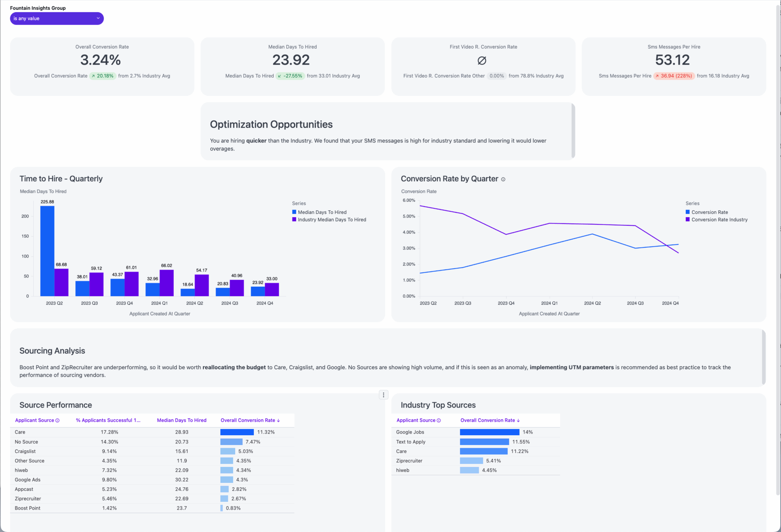The width and height of the screenshot is (781, 532).
Task: Click the 3.24% Overall Conversion Rate value
Action: pos(100,60)
